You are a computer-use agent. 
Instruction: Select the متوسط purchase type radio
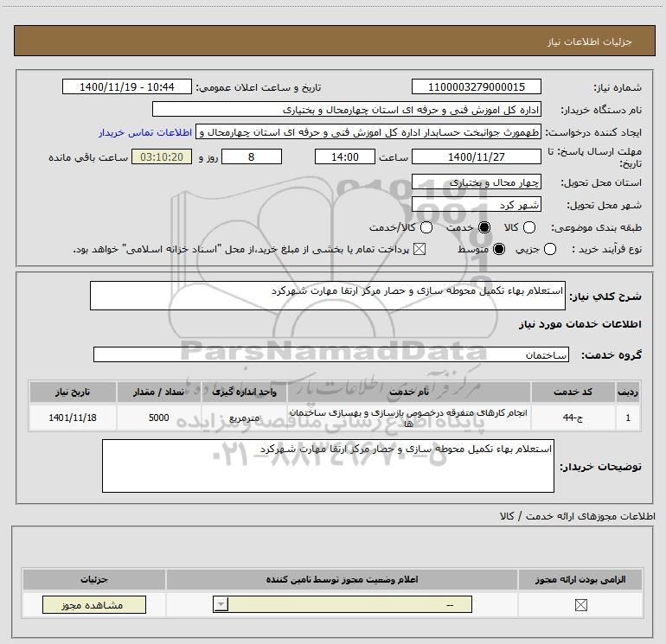(499, 249)
